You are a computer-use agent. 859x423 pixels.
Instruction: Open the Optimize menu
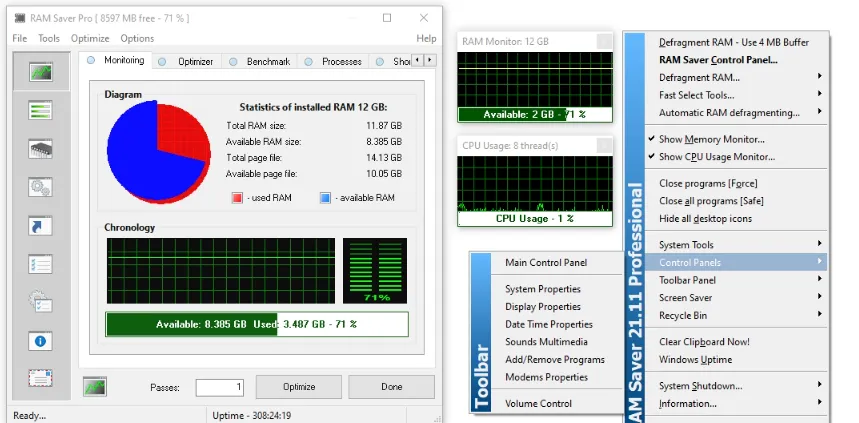click(x=90, y=38)
